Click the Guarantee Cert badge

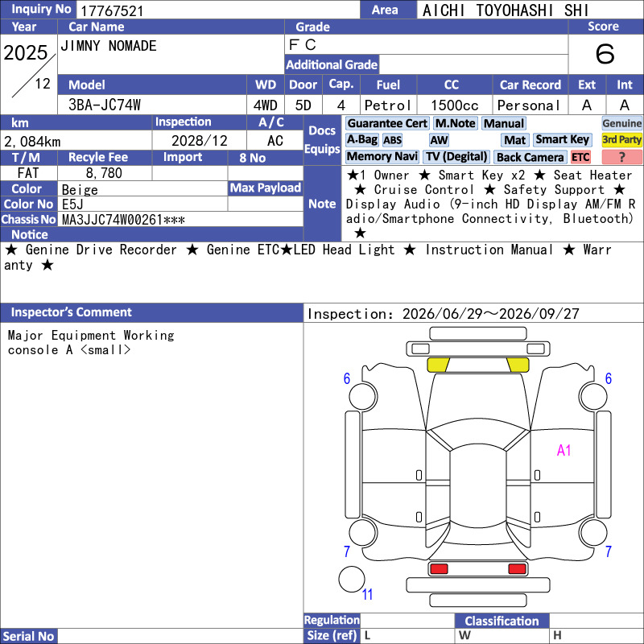(387, 124)
